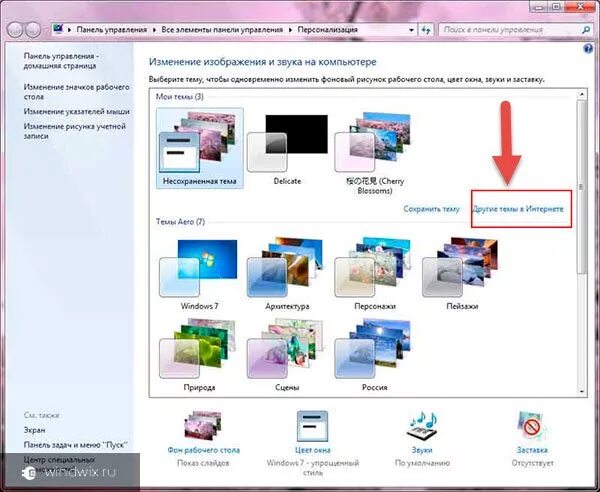Click the control panel icon in address bar
The image size is (600, 492).
tap(58, 29)
